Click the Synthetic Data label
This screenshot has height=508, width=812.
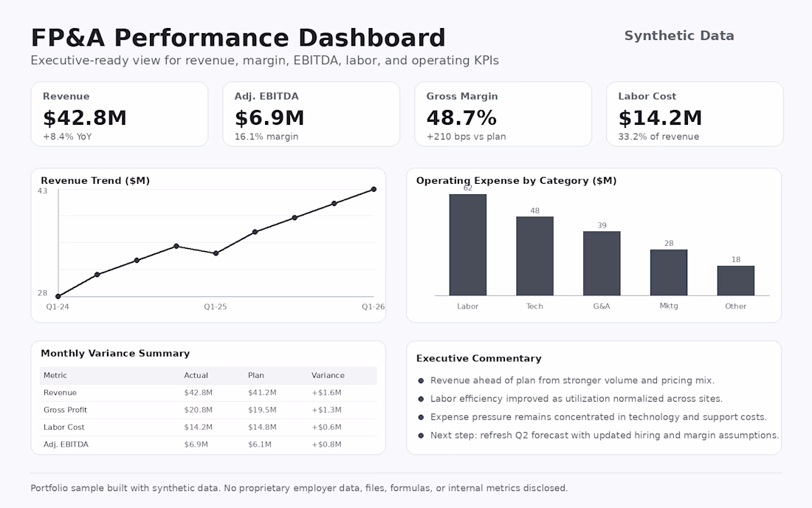point(679,35)
